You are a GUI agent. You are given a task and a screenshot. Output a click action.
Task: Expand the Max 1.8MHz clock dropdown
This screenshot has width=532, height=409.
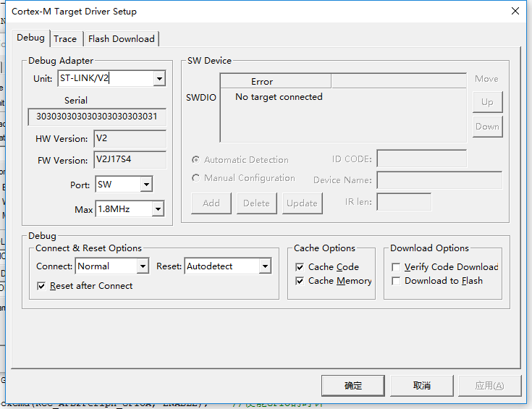[x=157, y=209]
